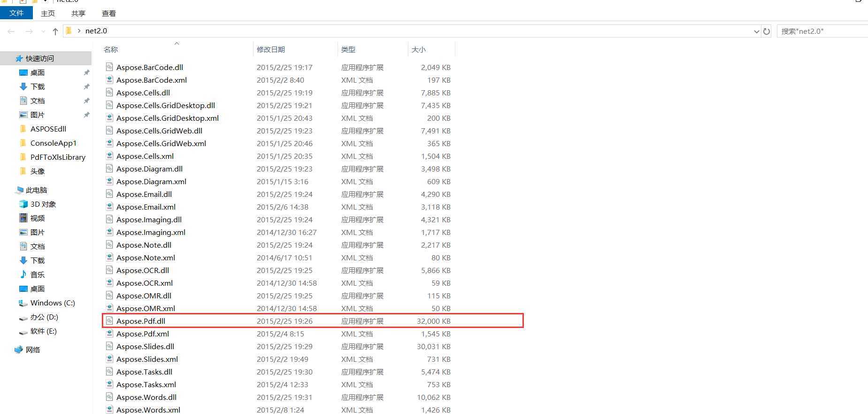
Task: Open the 办公 (D:) drive
Action: (44, 317)
